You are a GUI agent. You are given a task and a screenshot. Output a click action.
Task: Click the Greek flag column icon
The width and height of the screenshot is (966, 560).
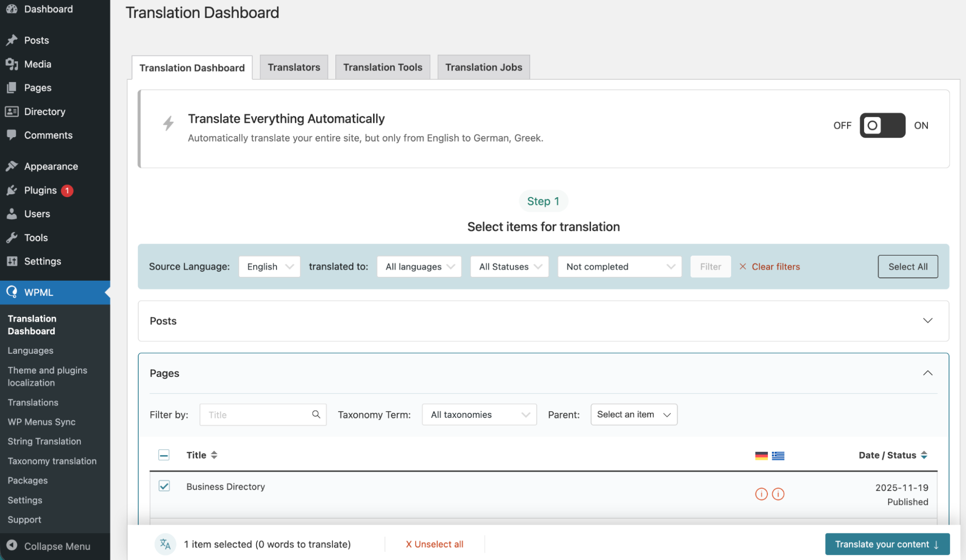click(778, 456)
